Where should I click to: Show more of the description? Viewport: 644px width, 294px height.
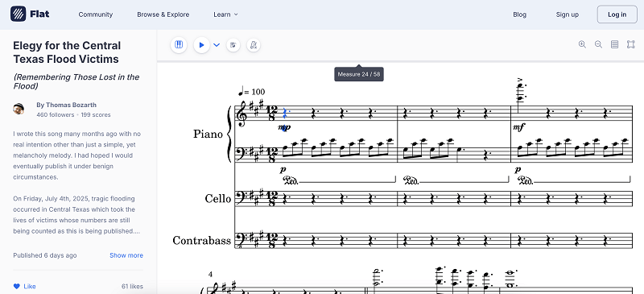pos(126,255)
